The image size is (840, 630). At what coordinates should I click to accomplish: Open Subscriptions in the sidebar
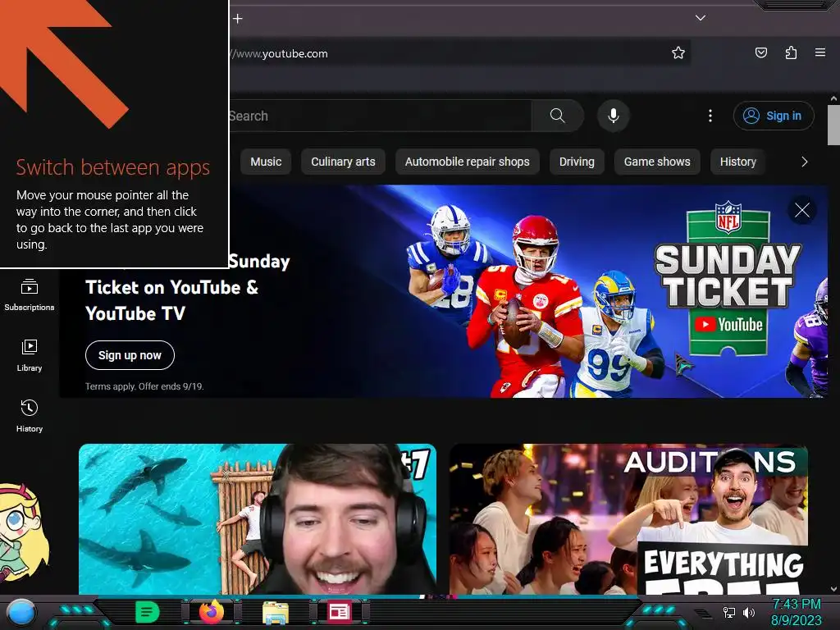coord(30,294)
